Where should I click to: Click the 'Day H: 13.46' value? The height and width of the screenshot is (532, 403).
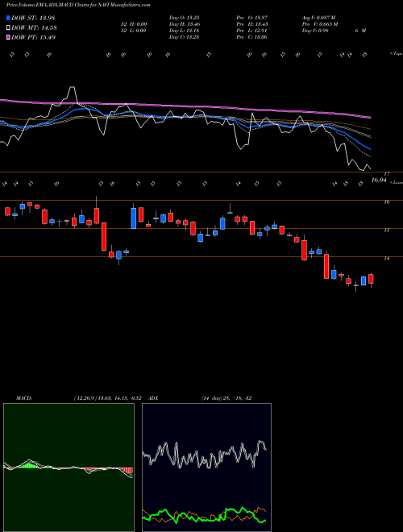pos(184,24)
